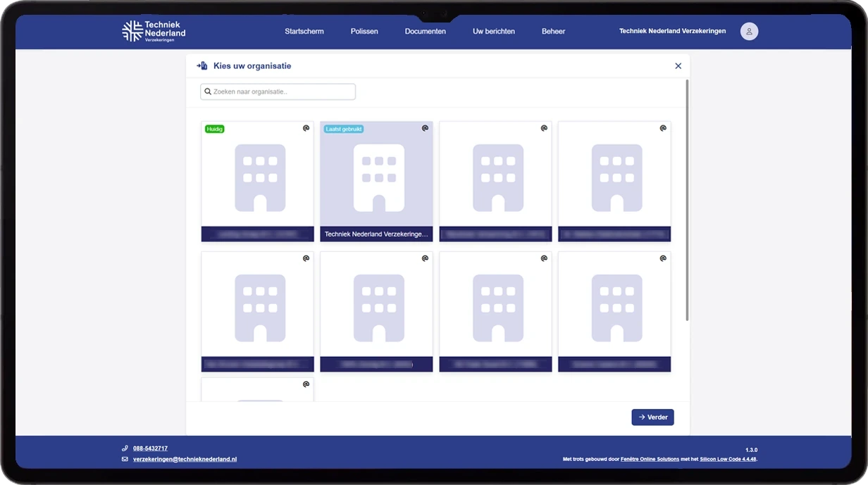Go to the Polissen menu
Image resolution: width=868 pixels, height=485 pixels.
364,32
